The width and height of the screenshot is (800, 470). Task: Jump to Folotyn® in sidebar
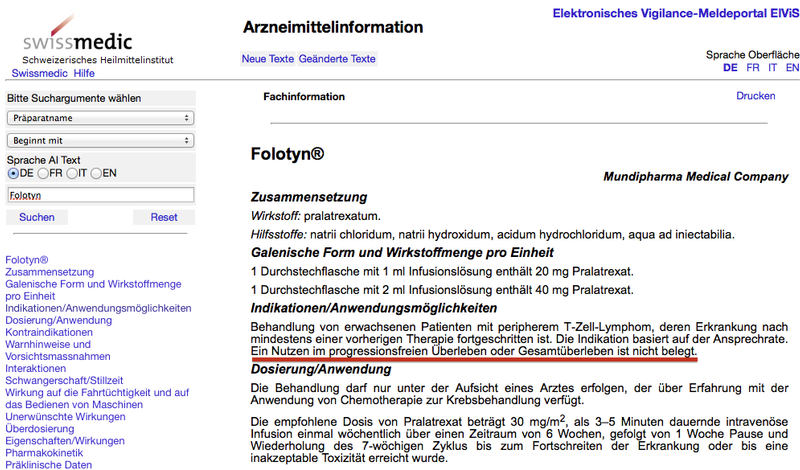(x=27, y=260)
